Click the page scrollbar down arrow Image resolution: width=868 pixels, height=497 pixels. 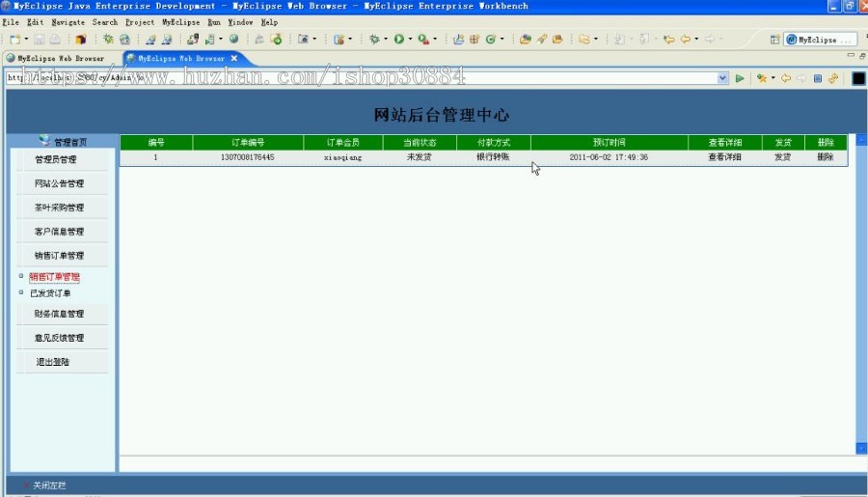click(861, 448)
